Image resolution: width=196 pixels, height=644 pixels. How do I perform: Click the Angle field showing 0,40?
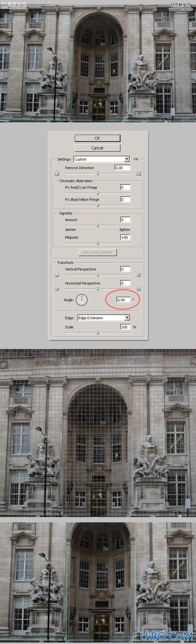coord(123,300)
